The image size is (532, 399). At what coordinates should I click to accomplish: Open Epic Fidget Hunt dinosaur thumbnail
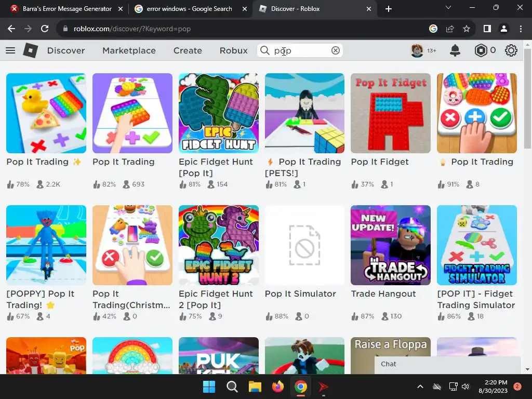pos(219,113)
